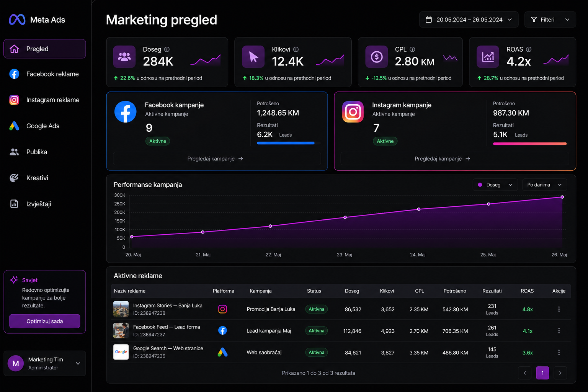Click the Google Ads icon in the sidebar

tap(14, 126)
